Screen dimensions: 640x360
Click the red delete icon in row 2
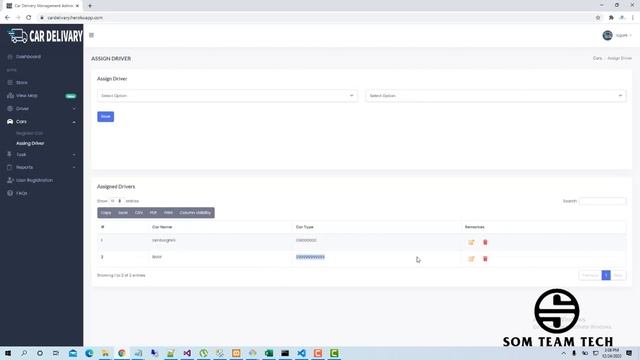485,259
